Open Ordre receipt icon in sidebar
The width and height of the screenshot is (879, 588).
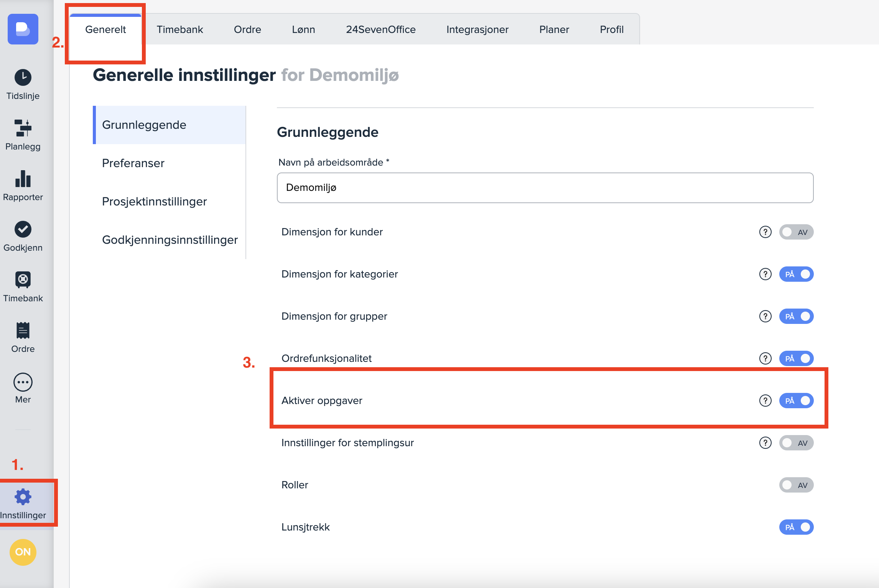23,330
